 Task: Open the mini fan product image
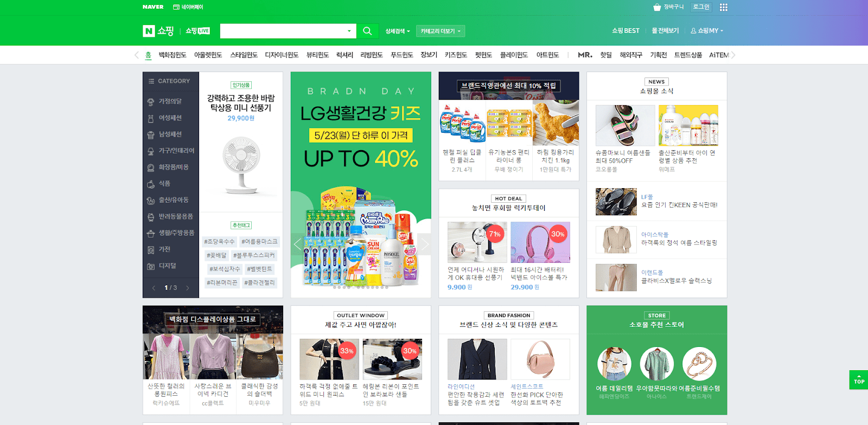[241, 165]
